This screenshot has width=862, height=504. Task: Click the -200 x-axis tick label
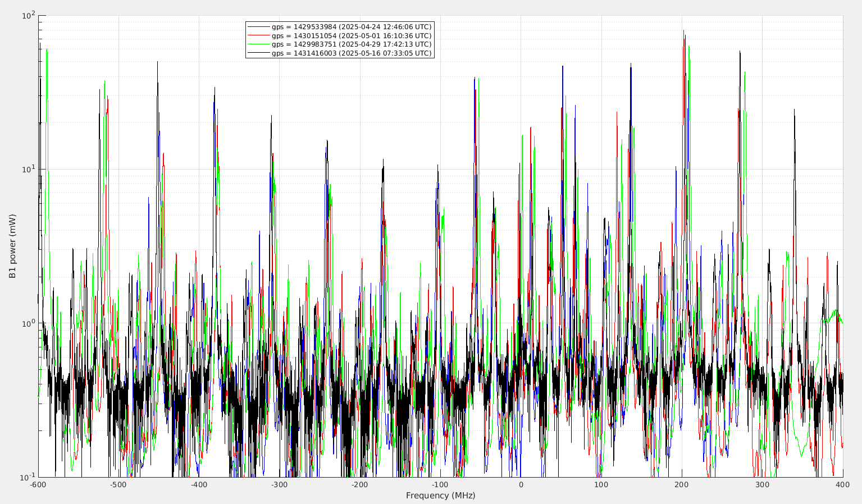click(x=359, y=485)
